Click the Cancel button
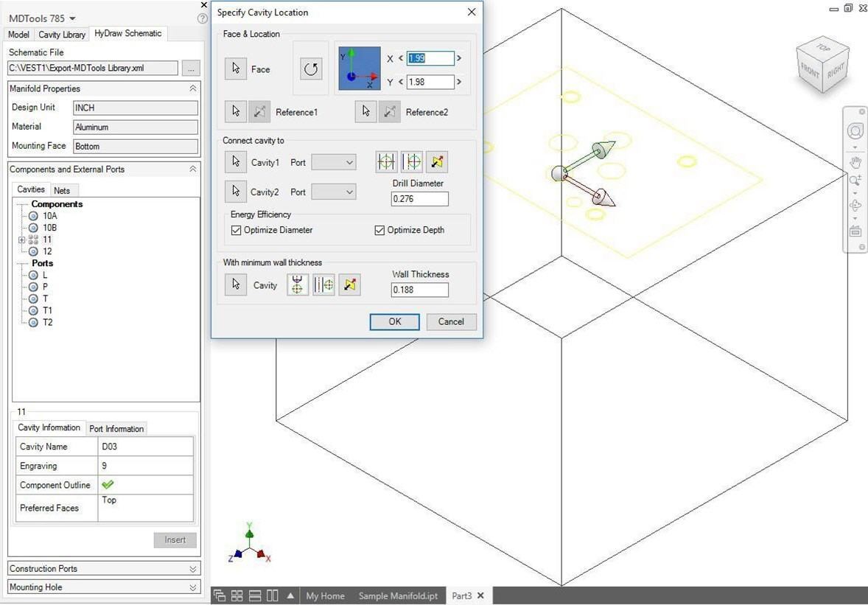This screenshot has width=868, height=605. 451,321
